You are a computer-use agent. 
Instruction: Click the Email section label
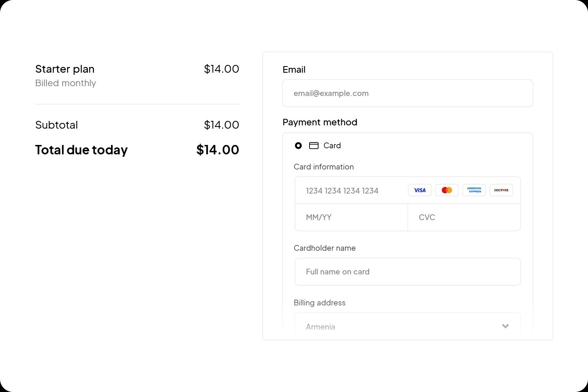click(294, 69)
